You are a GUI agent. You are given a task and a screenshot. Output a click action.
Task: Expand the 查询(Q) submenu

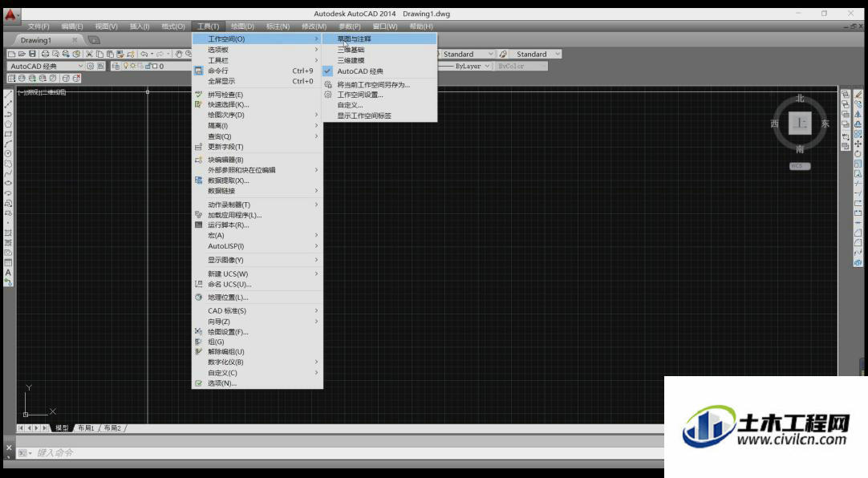tap(258, 136)
